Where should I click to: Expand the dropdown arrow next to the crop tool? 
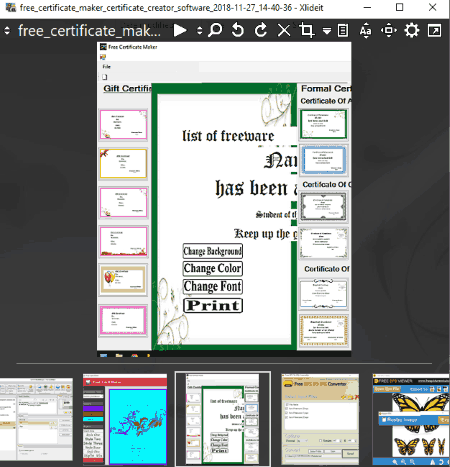click(x=327, y=31)
